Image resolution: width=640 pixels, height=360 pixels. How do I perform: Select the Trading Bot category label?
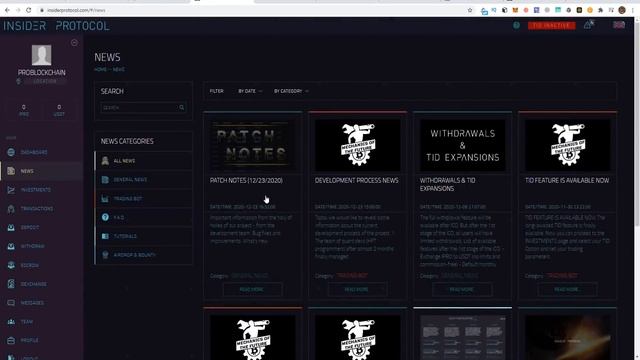click(128, 199)
